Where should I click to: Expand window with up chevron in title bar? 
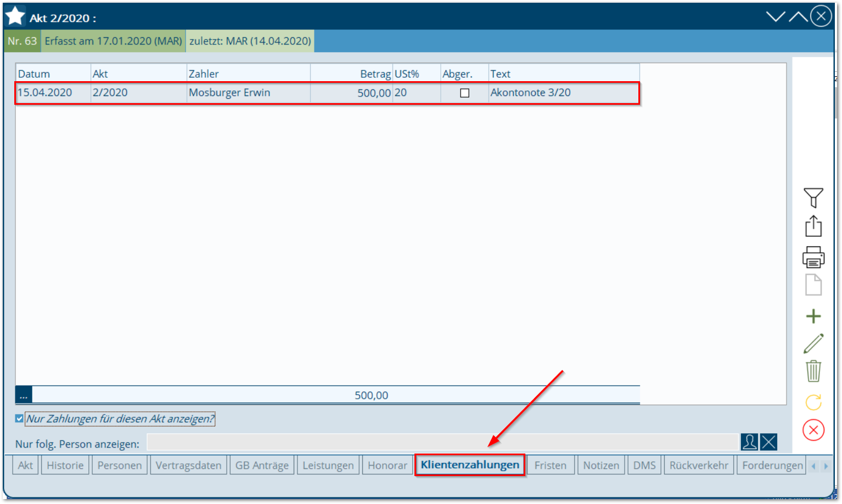pyautogui.click(x=798, y=16)
